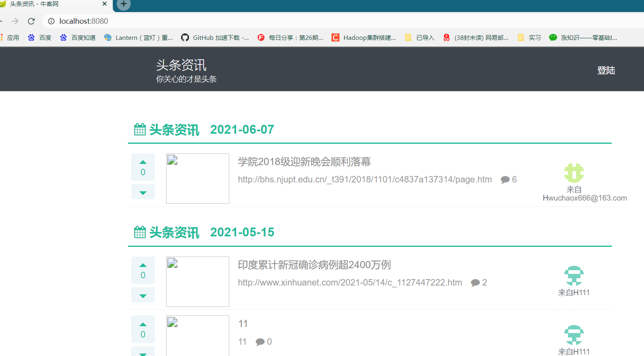Viewport: 644px width, 356px height.
Task: Open the 百度知道 bookmark
Action: (x=78, y=37)
